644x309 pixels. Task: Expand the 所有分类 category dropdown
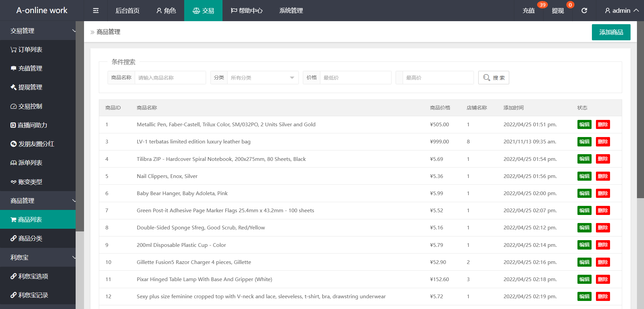263,78
